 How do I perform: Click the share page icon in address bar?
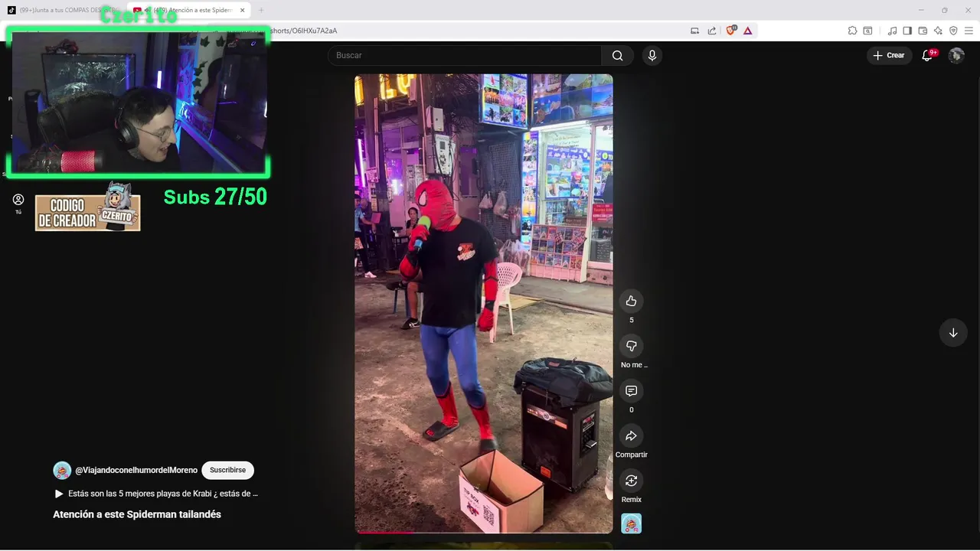pyautogui.click(x=712, y=31)
